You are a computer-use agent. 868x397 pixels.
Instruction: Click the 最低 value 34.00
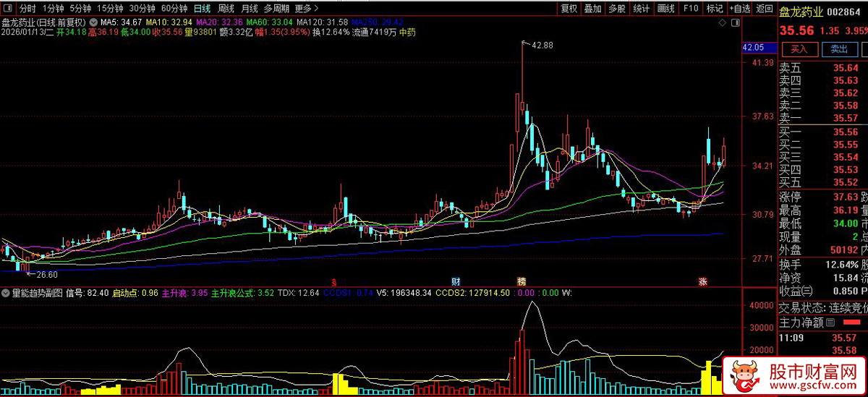(845, 223)
